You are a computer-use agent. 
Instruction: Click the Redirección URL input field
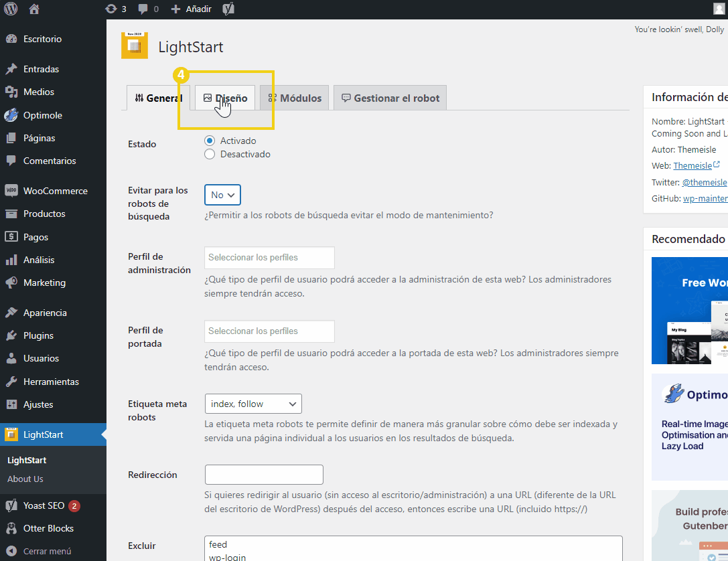[x=264, y=475]
